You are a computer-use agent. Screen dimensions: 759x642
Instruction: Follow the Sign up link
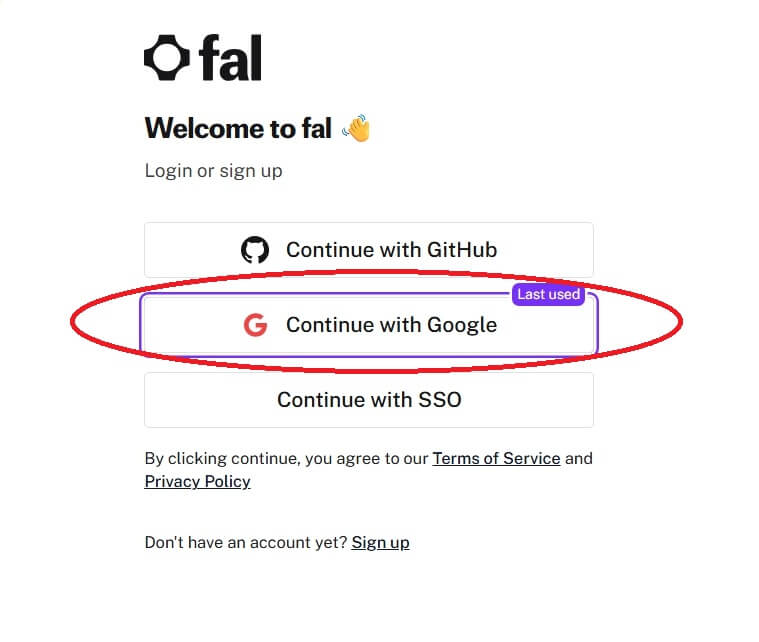tap(380, 543)
